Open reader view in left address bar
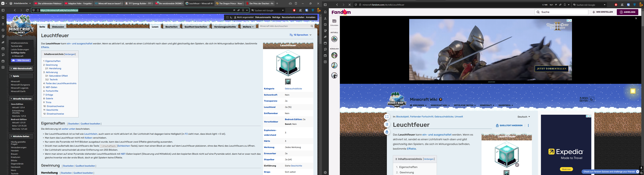This screenshot has height=175, width=644. pos(234,10)
